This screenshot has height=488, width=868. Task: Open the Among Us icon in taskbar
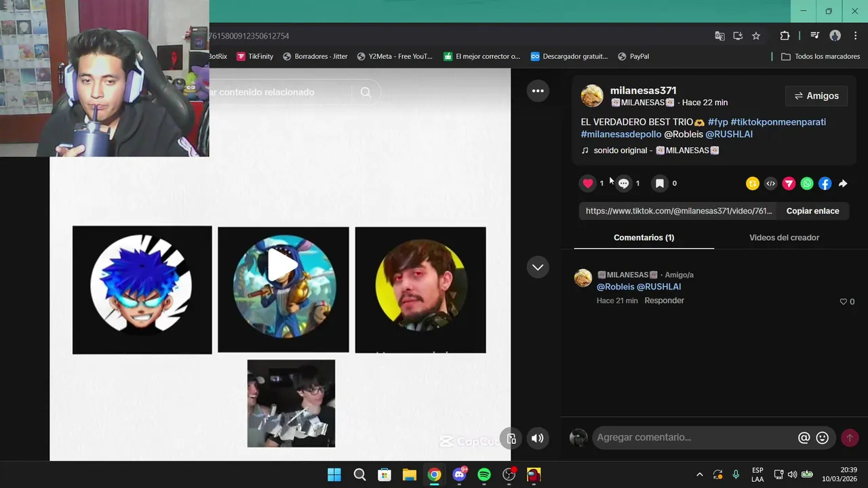pyautogui.click(x=534, y=474)
